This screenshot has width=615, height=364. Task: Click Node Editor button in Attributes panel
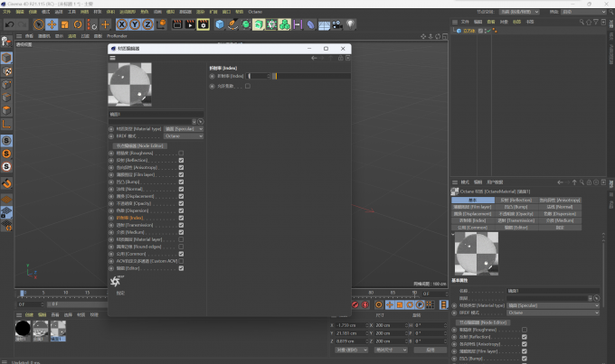coord(483,322)
